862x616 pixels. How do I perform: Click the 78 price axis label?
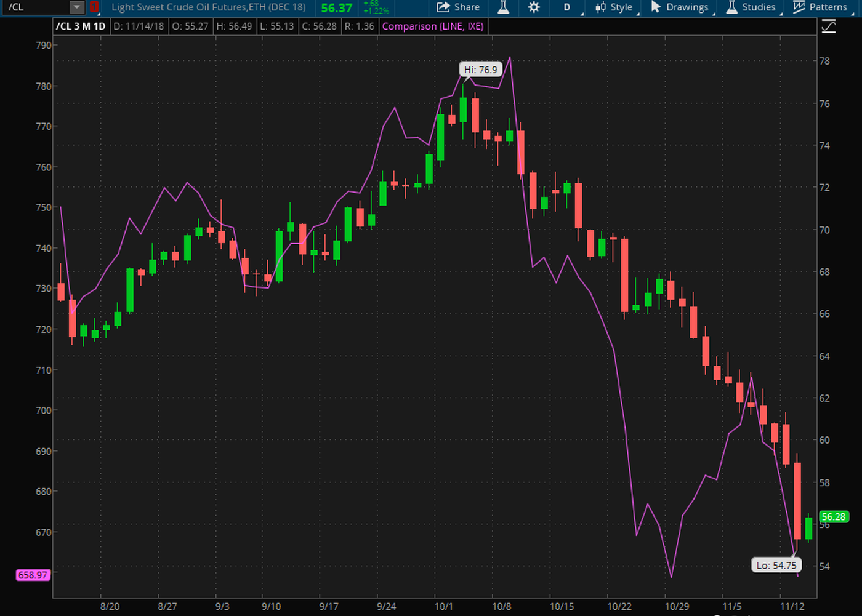(824, 61)
